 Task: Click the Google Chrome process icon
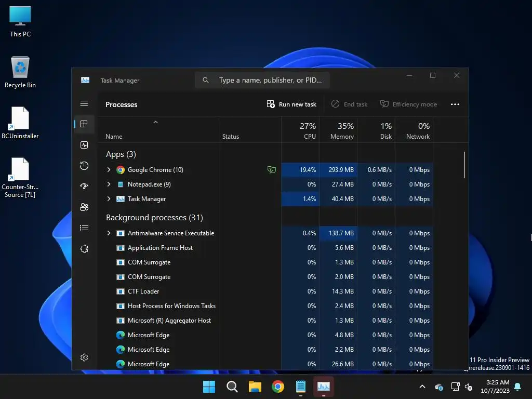click(x=121, y=170)
